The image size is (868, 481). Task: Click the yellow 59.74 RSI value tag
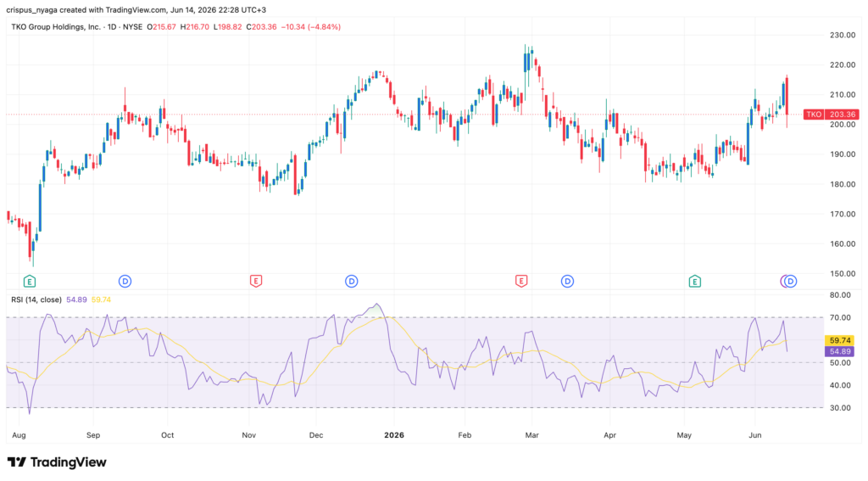coord(840,340)
